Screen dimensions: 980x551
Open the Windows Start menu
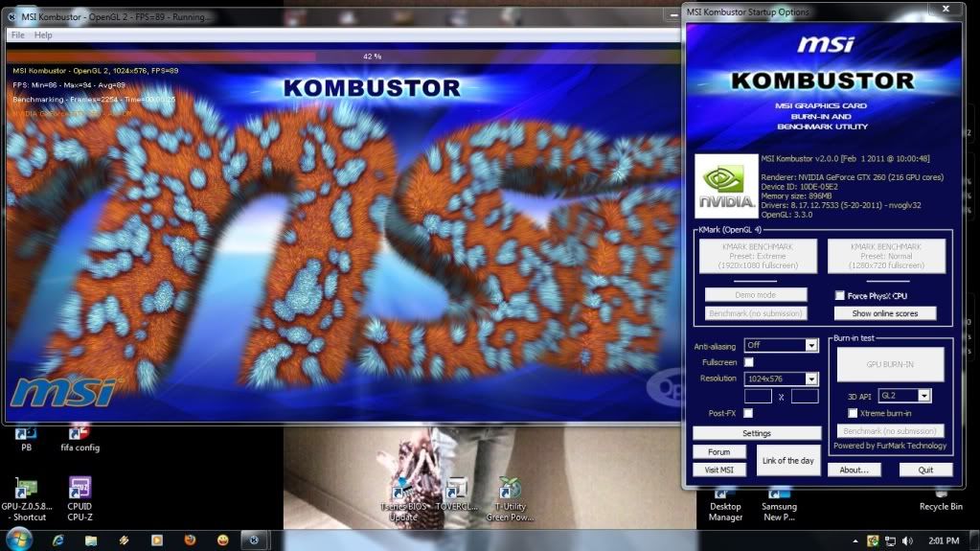tap(19, 540)
